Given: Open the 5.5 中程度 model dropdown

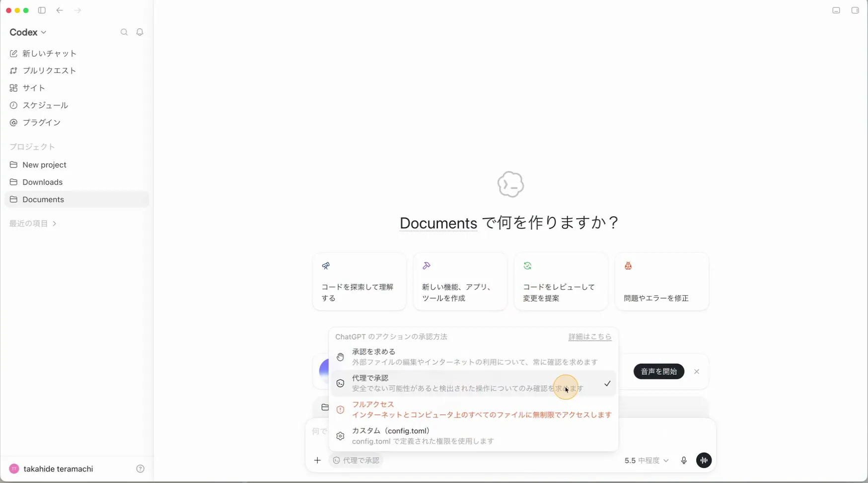Looking at the screenshot, I should [647, 461].
